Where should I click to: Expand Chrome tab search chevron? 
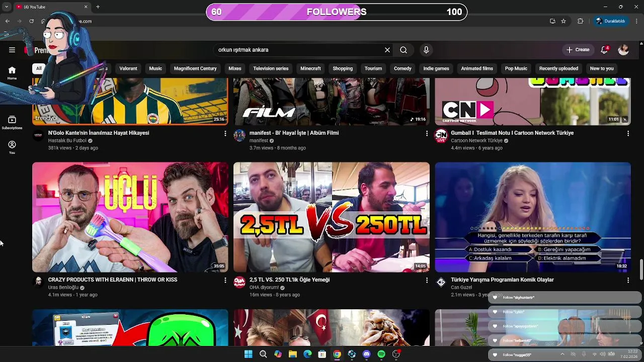pyautogui.click(x=7, y=7)
